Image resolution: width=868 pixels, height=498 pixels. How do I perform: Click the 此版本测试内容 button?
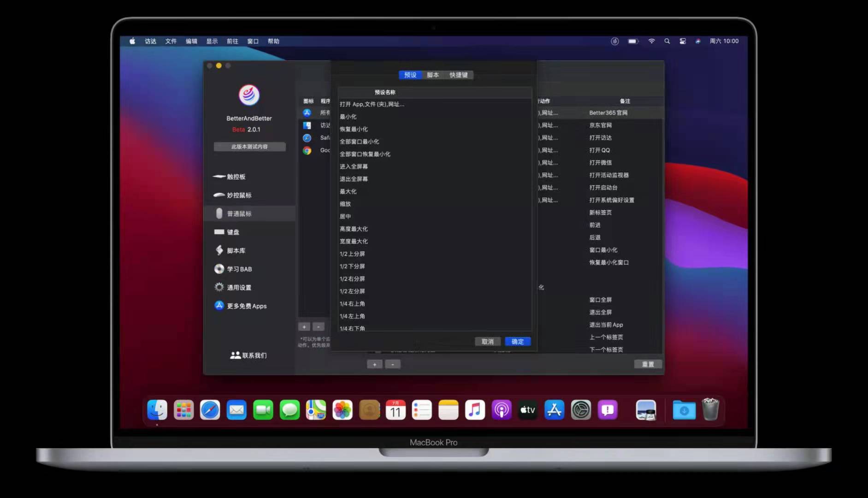coord(249,147)
